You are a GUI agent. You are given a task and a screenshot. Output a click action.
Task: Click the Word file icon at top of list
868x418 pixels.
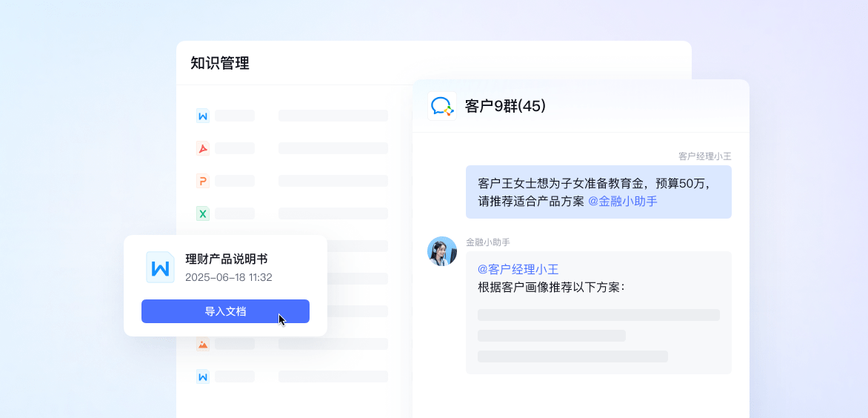coord(203,116)
